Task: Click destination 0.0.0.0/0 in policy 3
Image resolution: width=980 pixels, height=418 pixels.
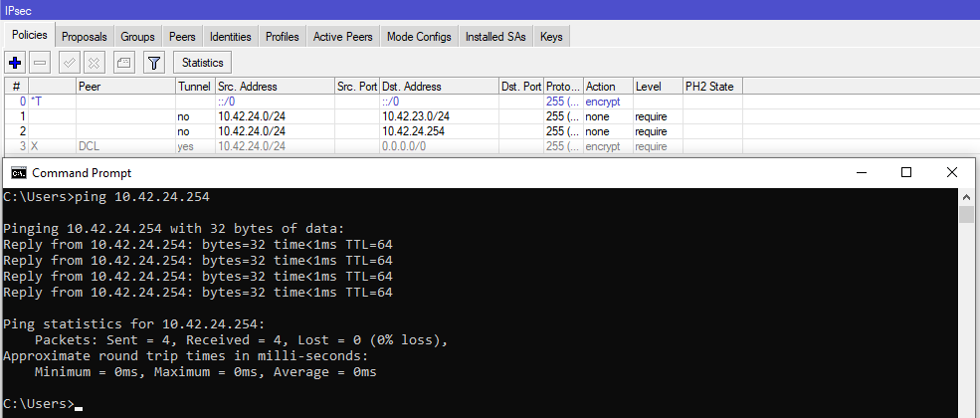Action: 404,147
